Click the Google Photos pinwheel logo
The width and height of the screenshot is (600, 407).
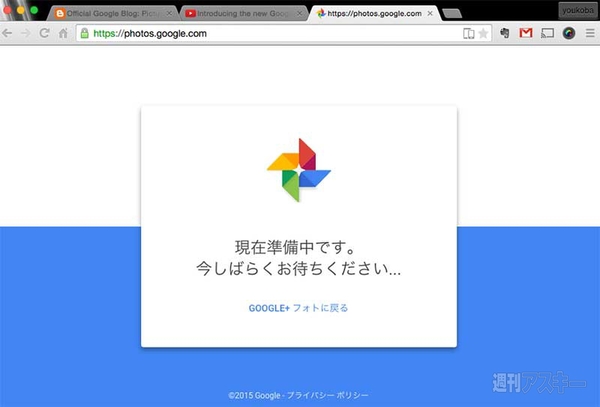click(x=299, y=170)
